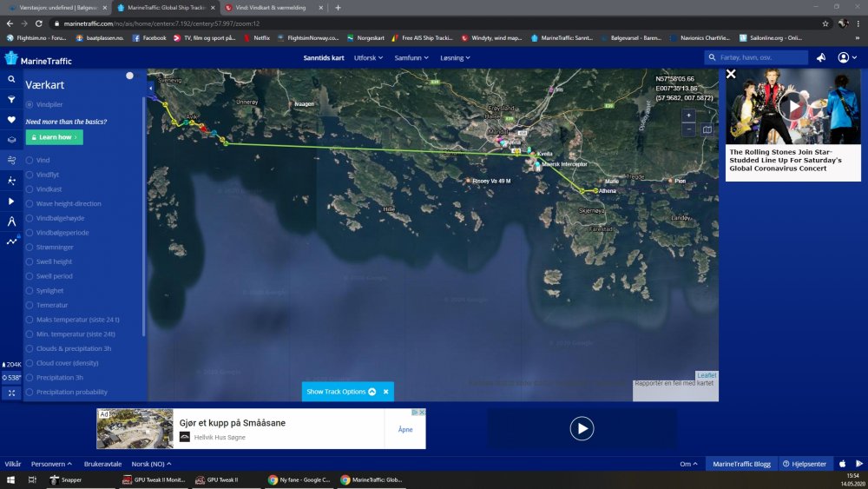
Task: Zoom out the map with minus button
Action: click(x=688, y=129)
